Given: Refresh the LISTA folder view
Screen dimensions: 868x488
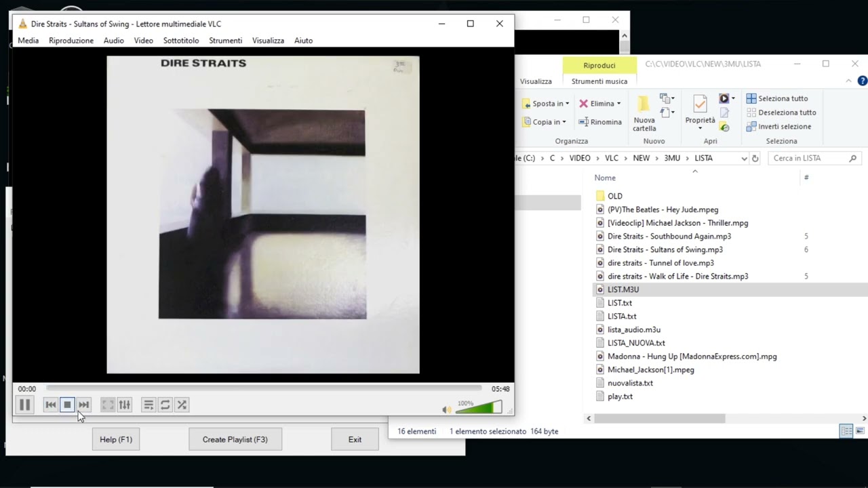Looking at the screenshot, I should click(755, 159).
